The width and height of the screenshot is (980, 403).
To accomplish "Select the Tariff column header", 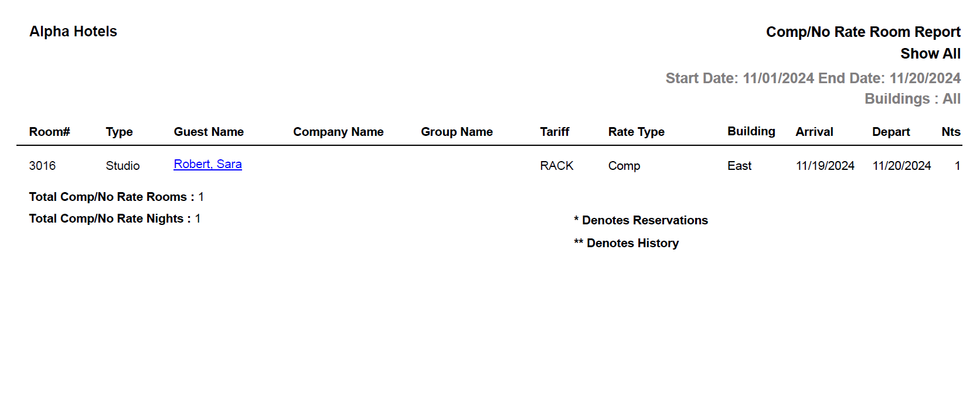I will tap(554, 132).
